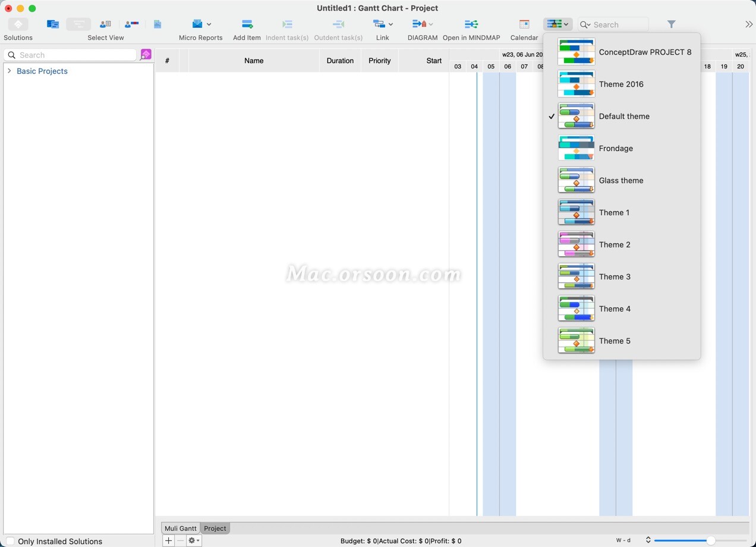Screen dimensions: 756x547
Task: Click the Open in MINDMAP icon
Action: 471,24
